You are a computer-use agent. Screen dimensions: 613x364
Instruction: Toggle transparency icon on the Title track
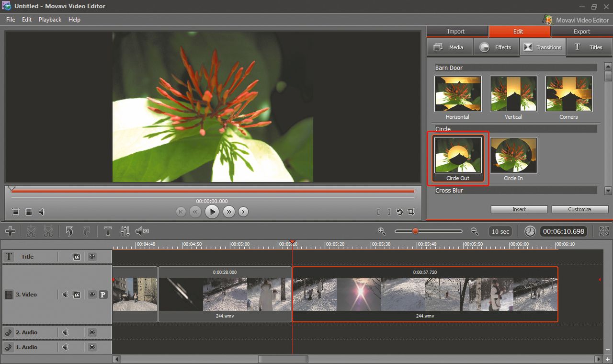point(76,257)
